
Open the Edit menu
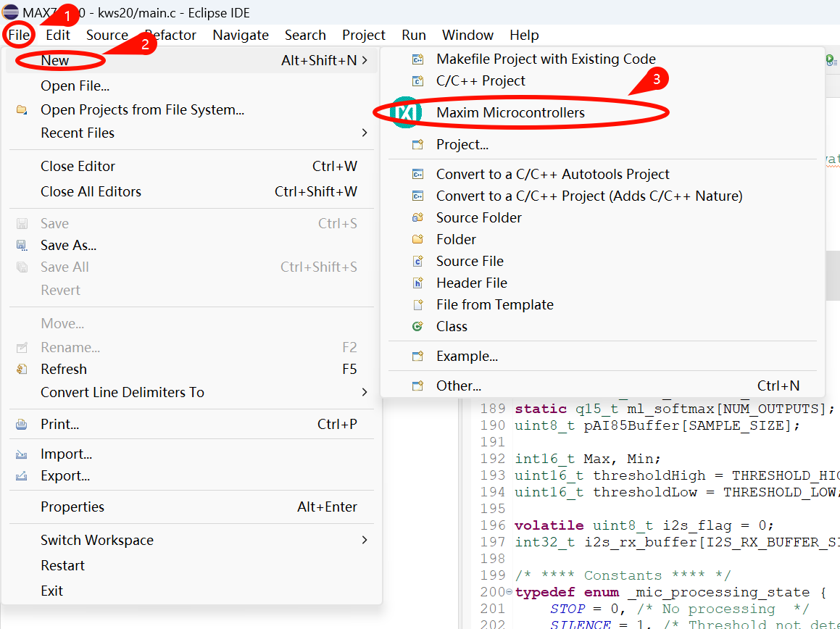[x=58, y=35]
